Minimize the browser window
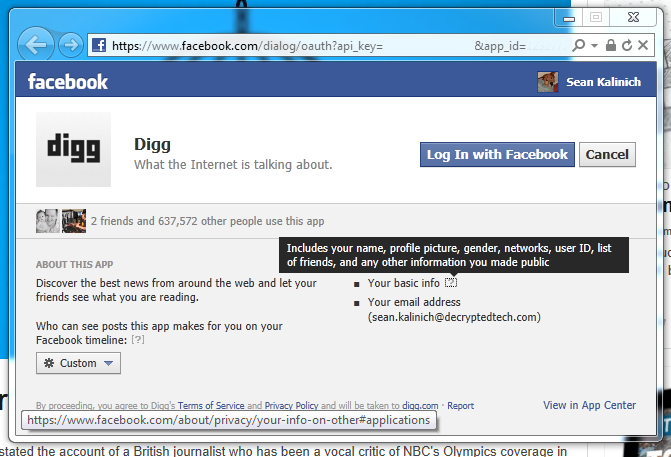The height and width of the screenshot is (457, 671). (569, 18)
